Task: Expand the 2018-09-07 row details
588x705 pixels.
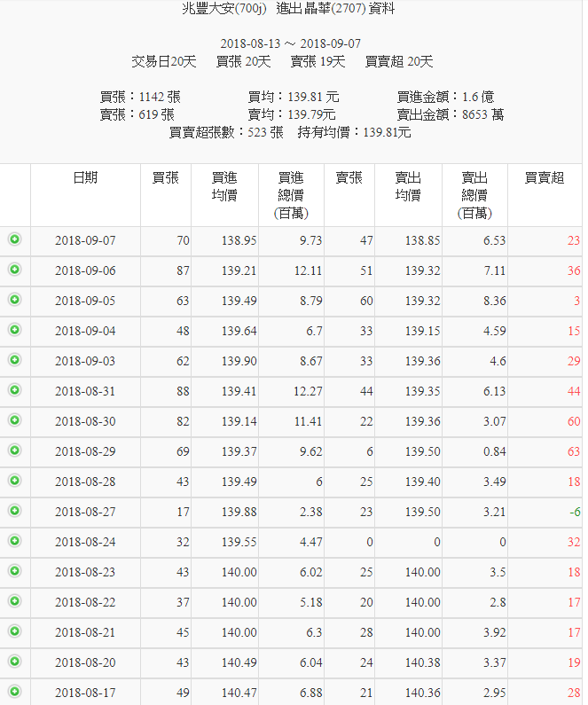Action: [14, 239]
